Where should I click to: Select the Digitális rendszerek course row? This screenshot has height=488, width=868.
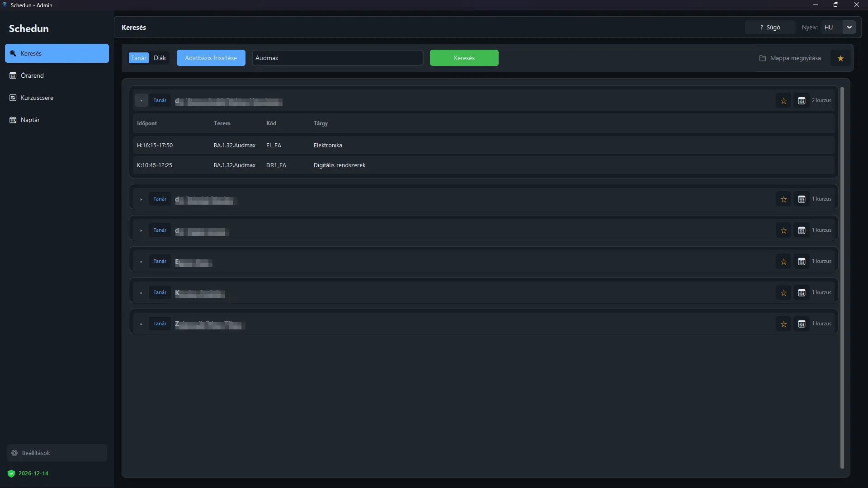click(483, 165)
